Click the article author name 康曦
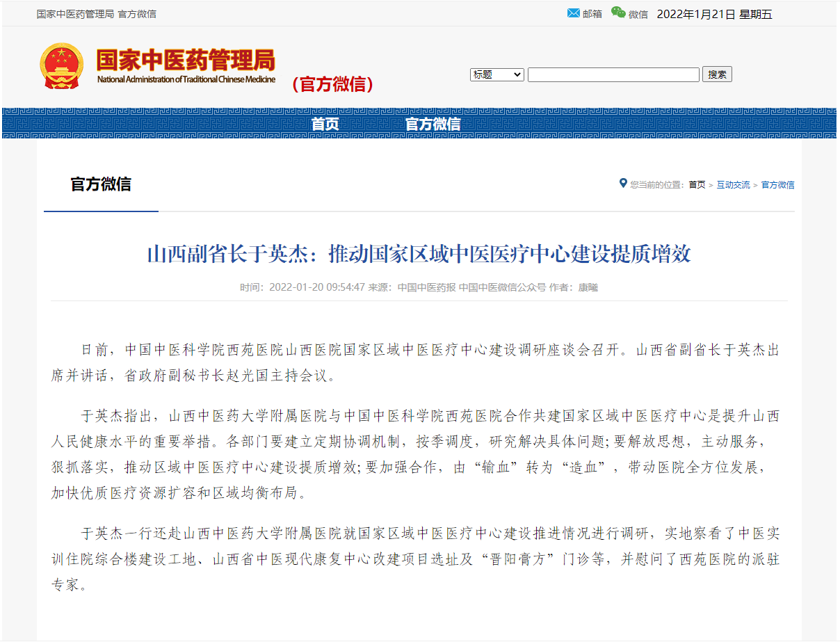This screenshot has height=642, width=840. 588,287
